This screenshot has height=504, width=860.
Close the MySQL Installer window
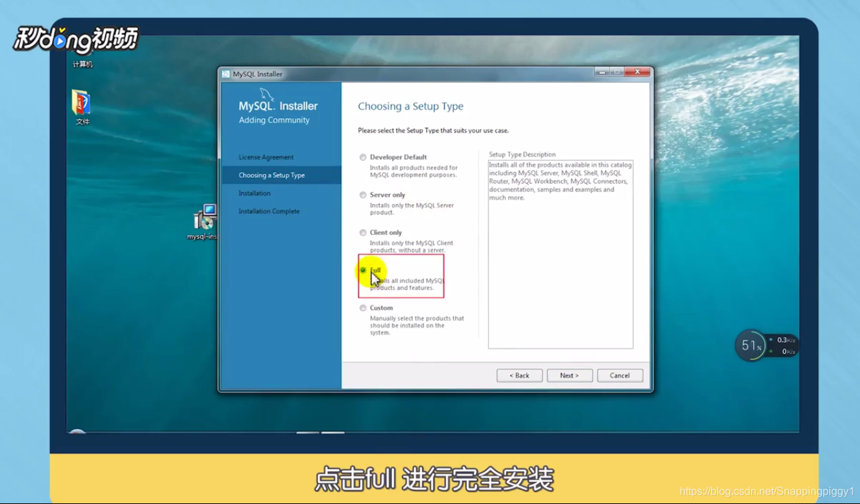click(638, 72)
